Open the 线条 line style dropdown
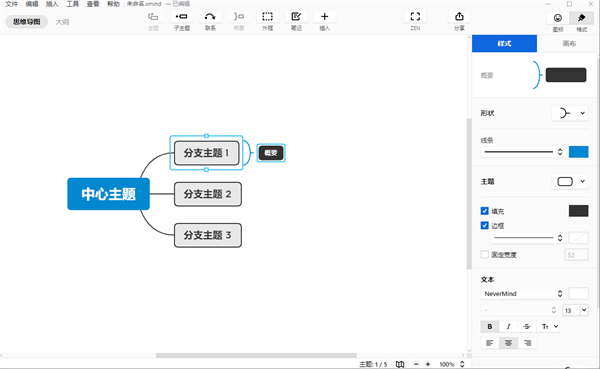This screenshot has width=600, height=369. tap(523, 152)
